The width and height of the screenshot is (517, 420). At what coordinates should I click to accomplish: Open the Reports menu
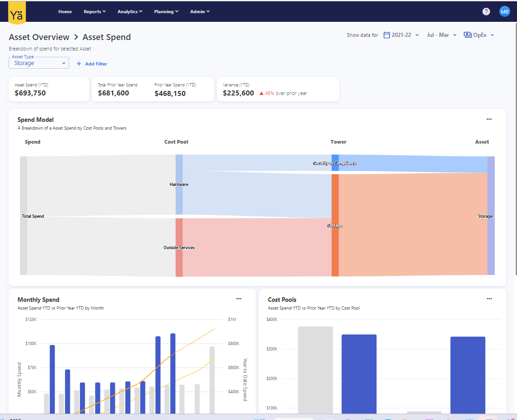click(94, 12)
